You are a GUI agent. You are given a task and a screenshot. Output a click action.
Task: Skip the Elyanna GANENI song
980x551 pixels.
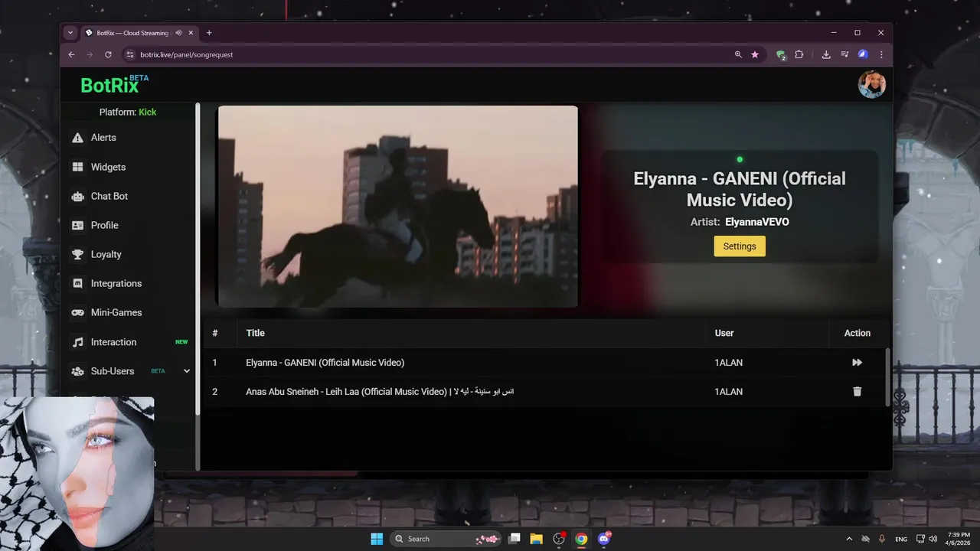(x=857, y=363)
